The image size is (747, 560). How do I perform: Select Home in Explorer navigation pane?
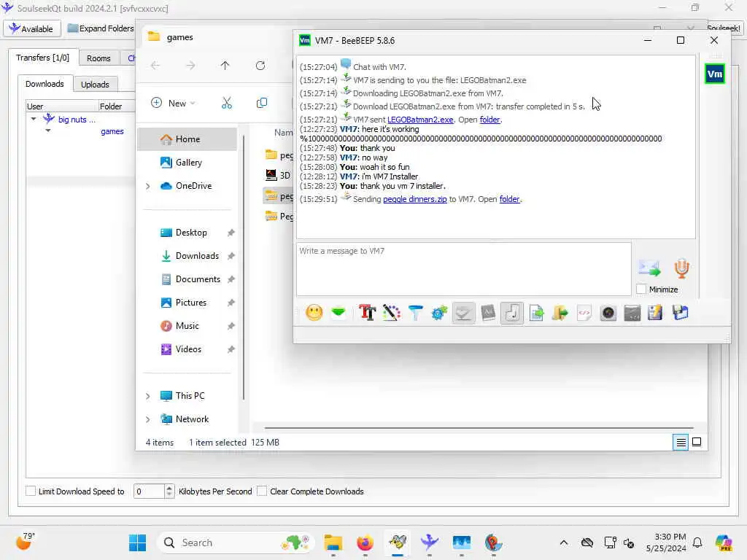187,139
